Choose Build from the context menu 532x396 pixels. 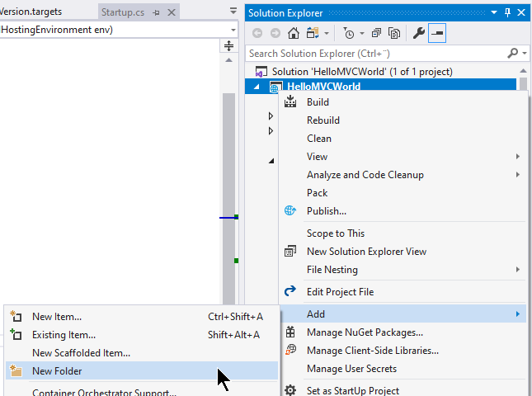tap(403, 101)
